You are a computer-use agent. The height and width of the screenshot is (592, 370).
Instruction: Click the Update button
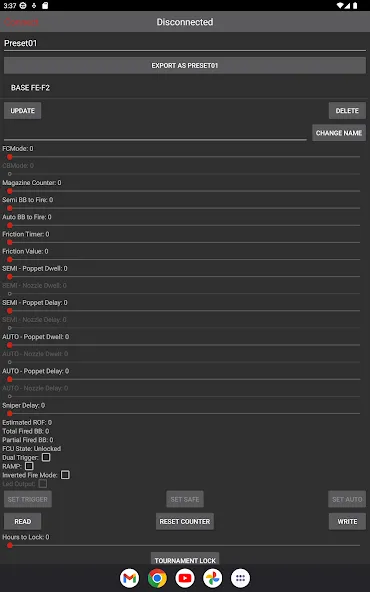click(x=23, y=111)
